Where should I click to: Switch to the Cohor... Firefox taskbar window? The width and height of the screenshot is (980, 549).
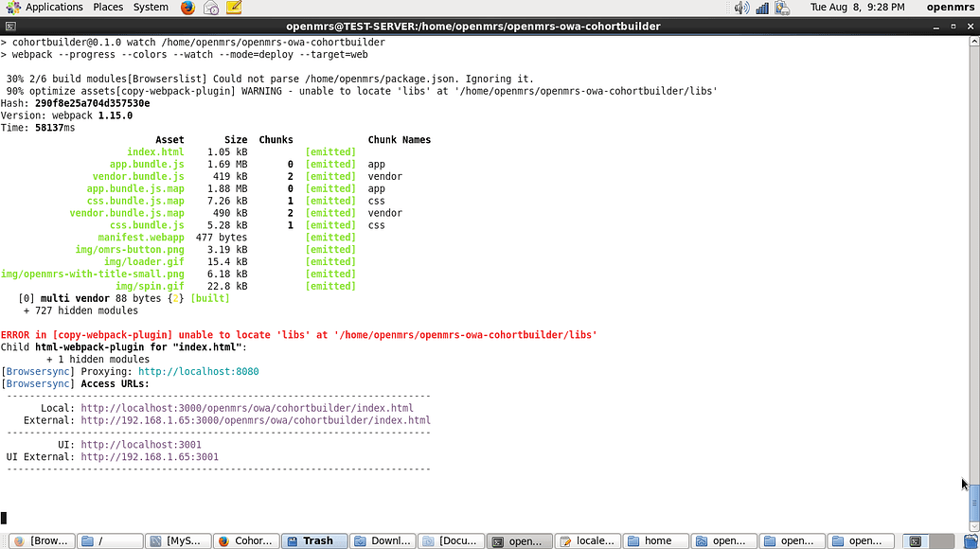coord(246,540)
